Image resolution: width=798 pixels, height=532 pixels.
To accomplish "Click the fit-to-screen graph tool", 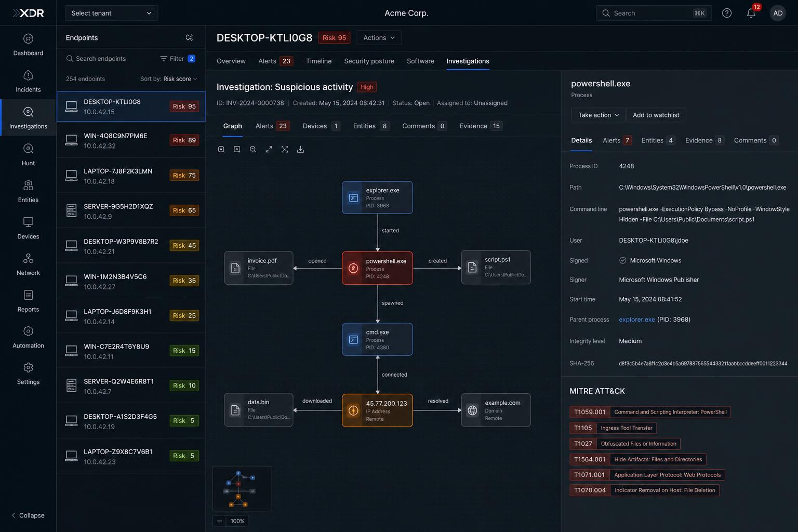I will [x=285, y=149].
